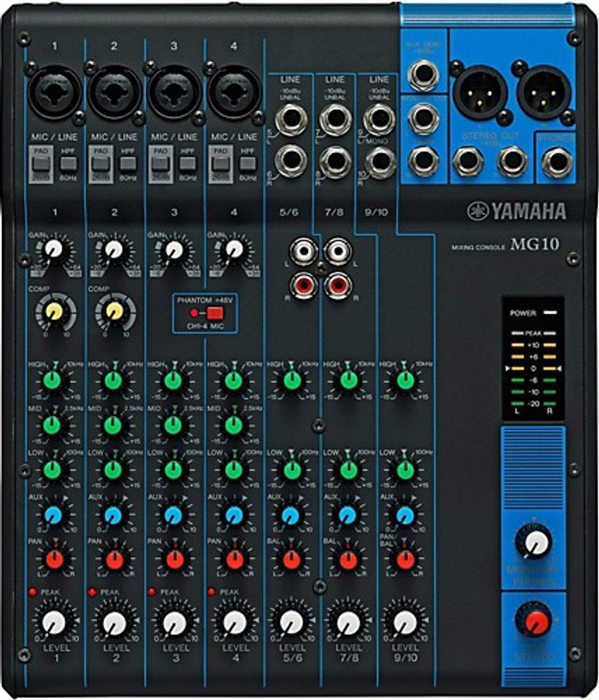Click the "CH1-4 MIC" label text
This screenshot has height=700, width=599.
tap(205, 326)
